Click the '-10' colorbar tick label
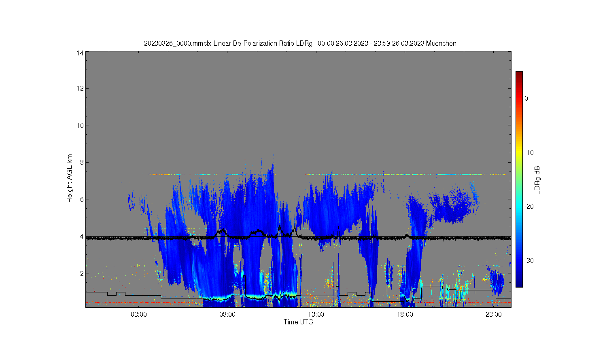The image size is (607, 364). pyautogui.click(x=529, y=152)
